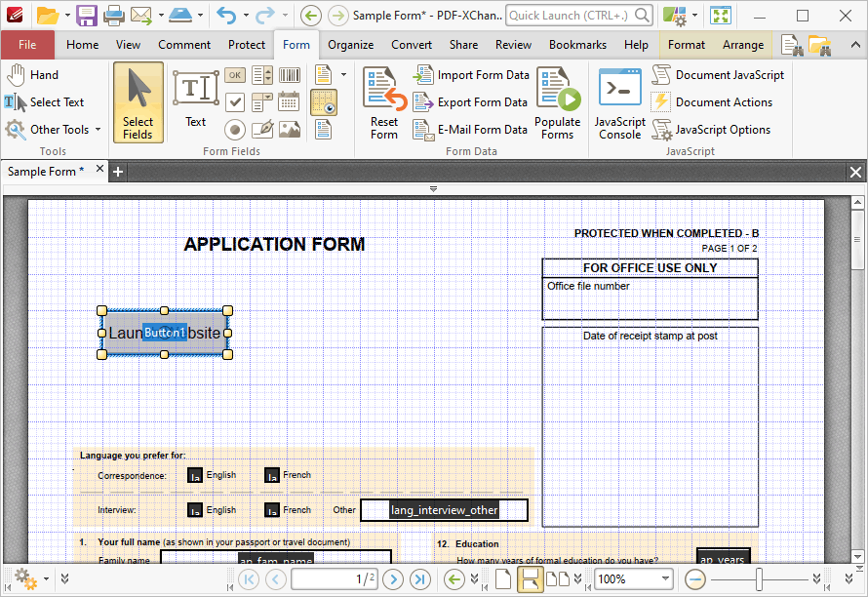Click Import Form Data
Viewport: 868px width, 597px height.
(x=471, y=75)
